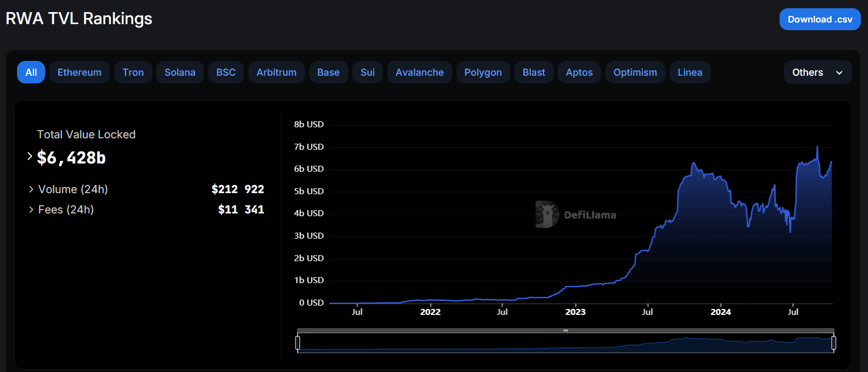Click the range slider top drag bar

tap(565, 331)
